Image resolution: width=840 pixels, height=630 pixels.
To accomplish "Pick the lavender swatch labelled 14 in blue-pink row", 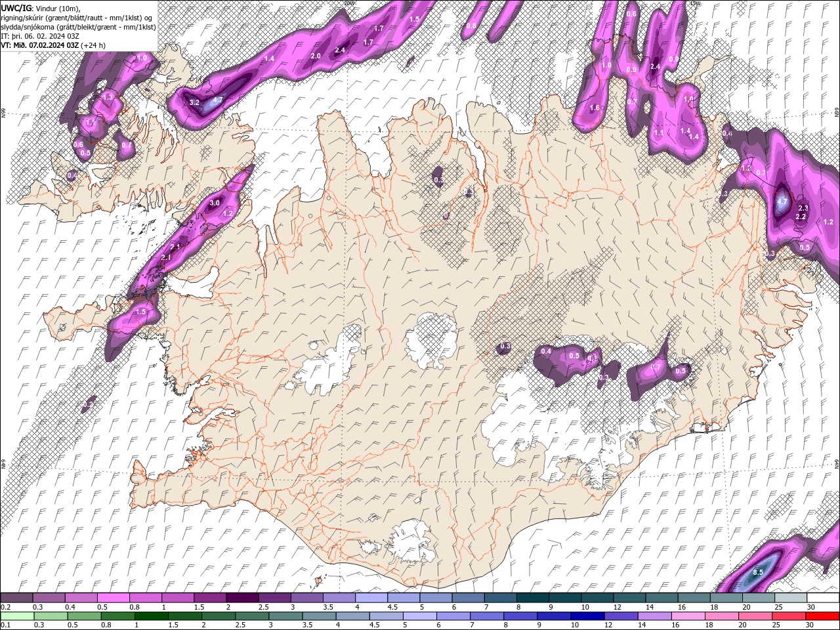I will click(x=654, y=616).
